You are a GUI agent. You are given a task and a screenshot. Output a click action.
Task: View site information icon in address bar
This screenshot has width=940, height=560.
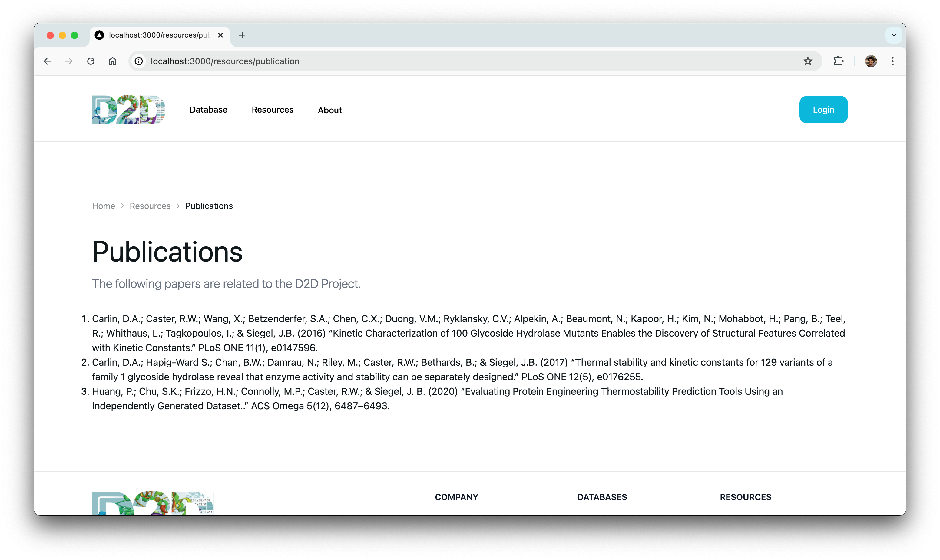(x=139, y=61)
